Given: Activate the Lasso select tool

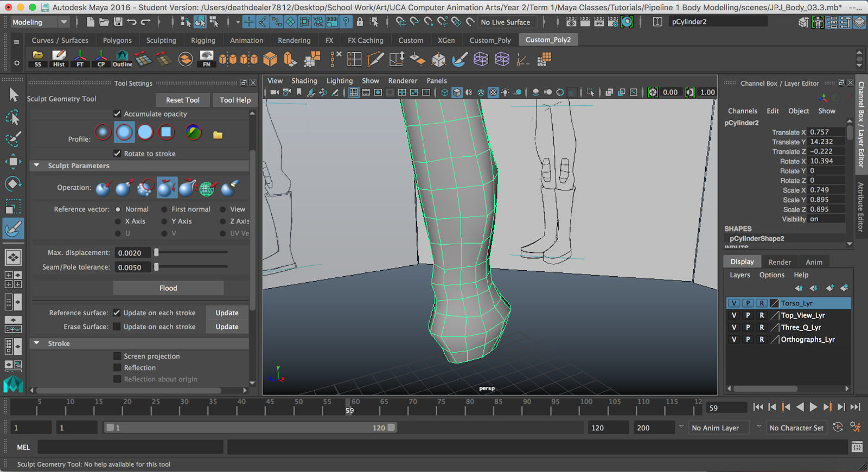Looking at the screenshot, I should (13, 117).
